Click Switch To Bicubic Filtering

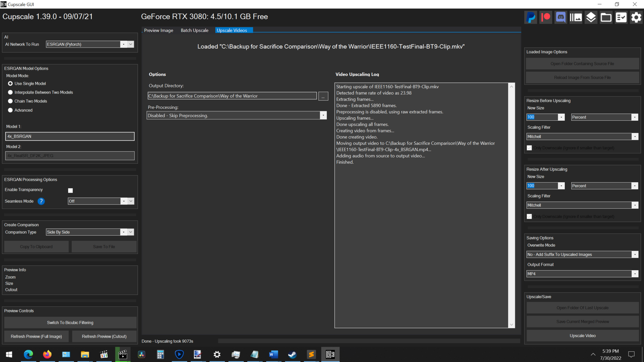pyautogui.click(x=70, y=323)
